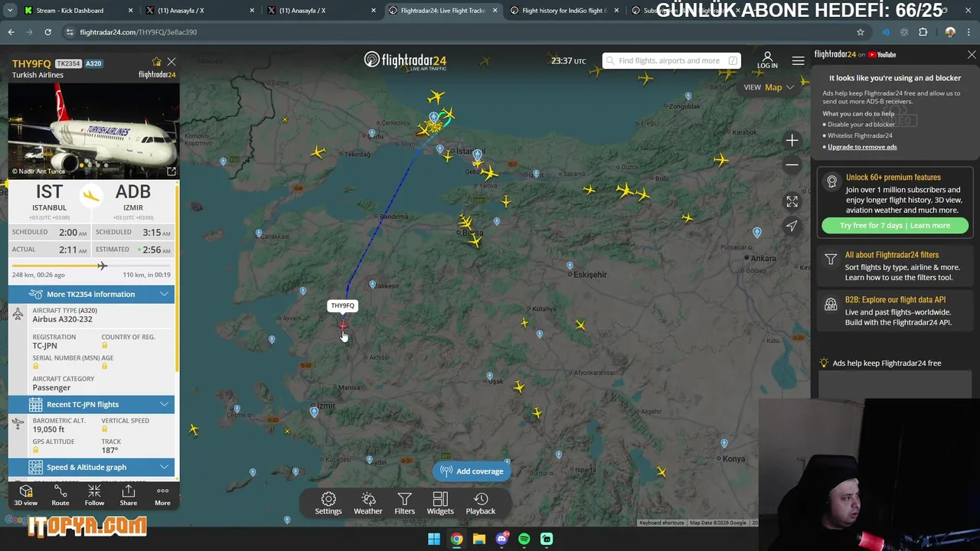Click the locked GPS Altitude icon
Viewport: 980px width, 551px height.
tap(36, 451)
